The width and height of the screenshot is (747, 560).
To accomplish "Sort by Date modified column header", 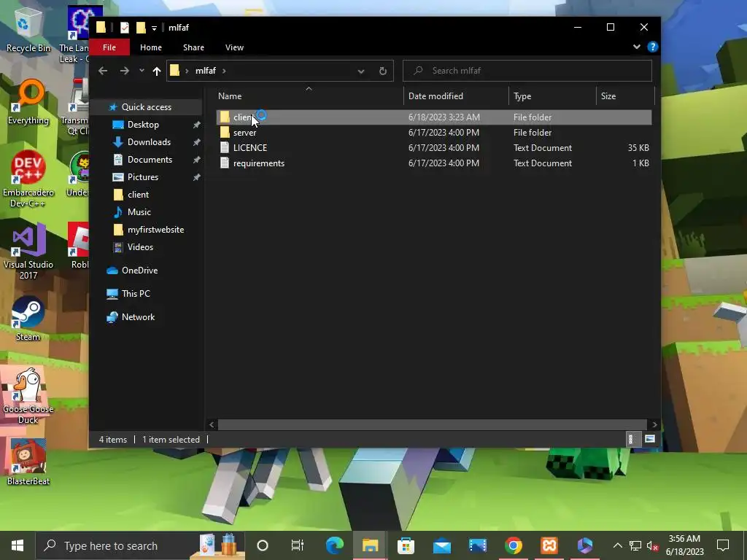I will [x=456, y=96].
